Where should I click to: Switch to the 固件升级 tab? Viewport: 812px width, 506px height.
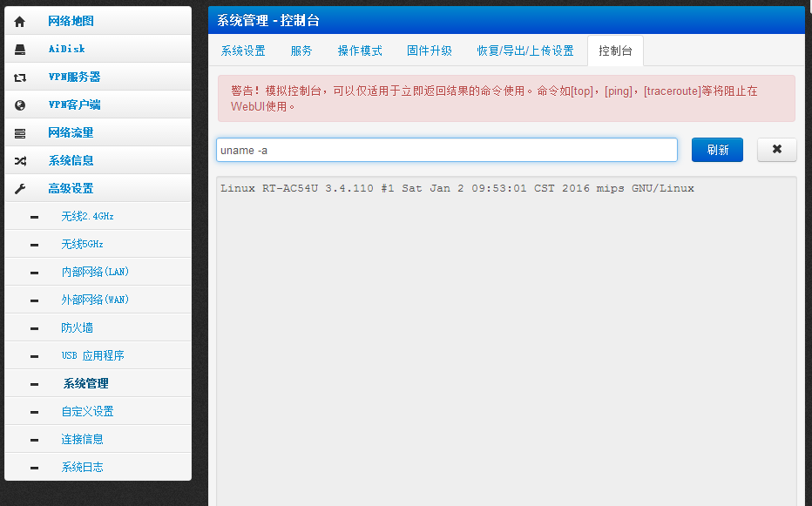430,51
